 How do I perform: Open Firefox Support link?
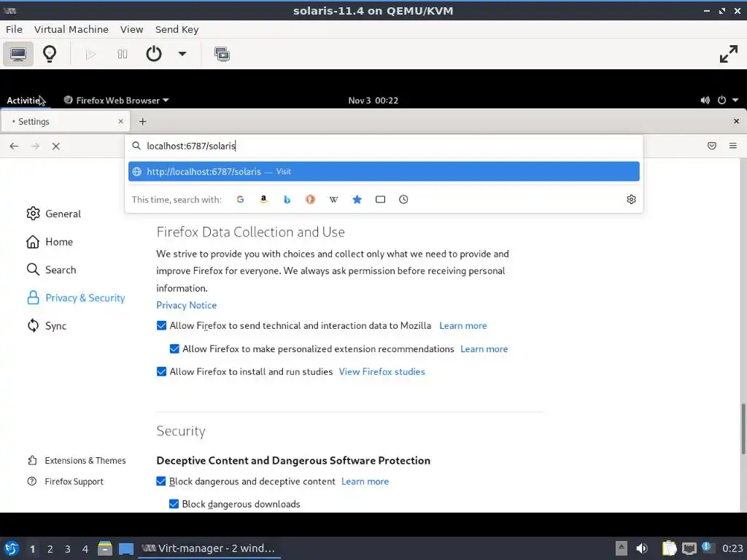point(65,481)
